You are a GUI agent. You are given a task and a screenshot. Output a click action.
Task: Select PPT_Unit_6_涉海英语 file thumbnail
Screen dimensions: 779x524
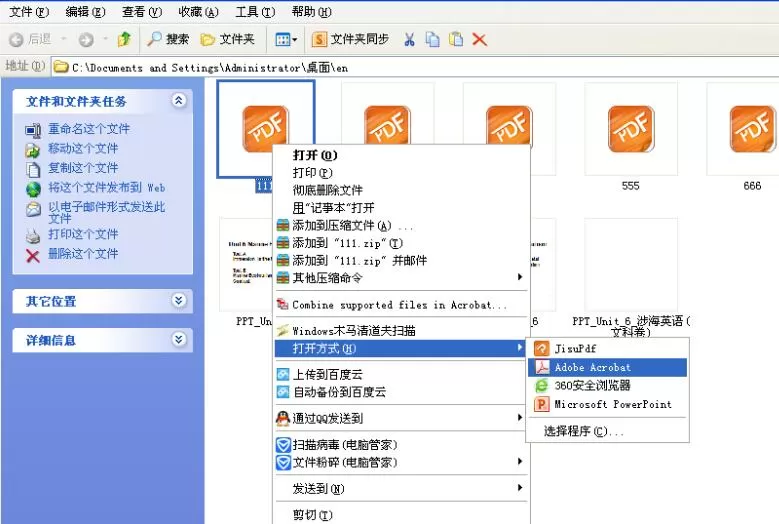pyautogui.click(x=631, y=265)
